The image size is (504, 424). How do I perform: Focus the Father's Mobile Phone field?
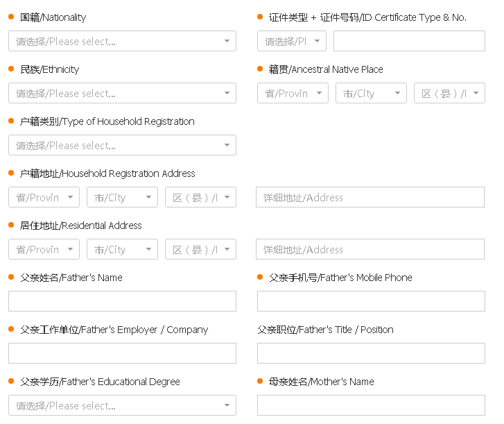click(x=371, y=301)
